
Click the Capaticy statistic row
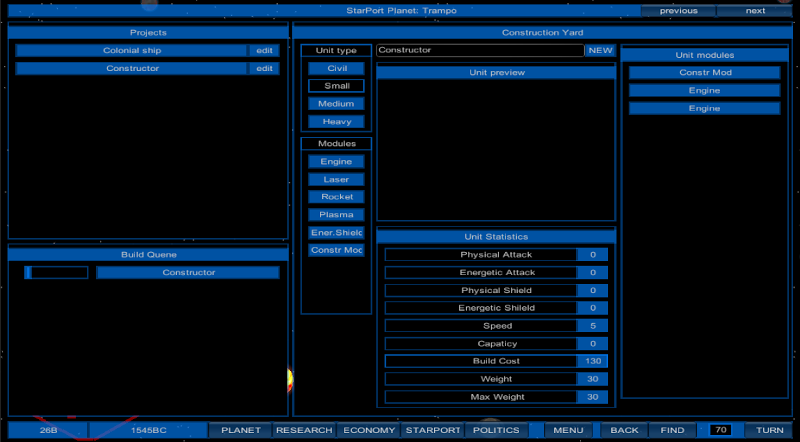[496, 343]
